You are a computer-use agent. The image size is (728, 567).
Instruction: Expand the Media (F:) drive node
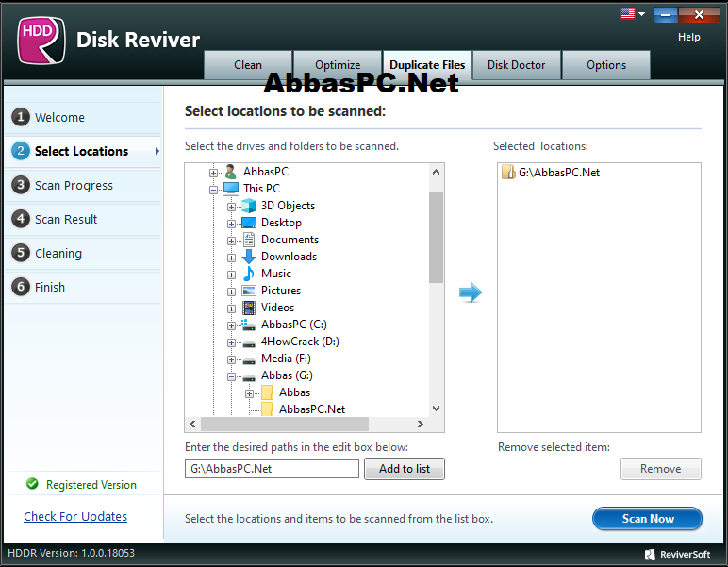coord(231,359)
